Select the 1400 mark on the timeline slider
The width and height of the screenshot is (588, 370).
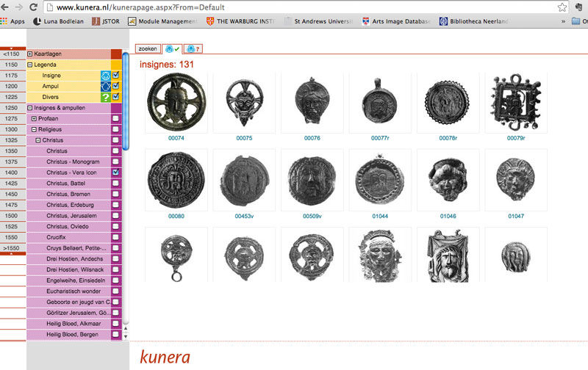(x=12, y=173)
